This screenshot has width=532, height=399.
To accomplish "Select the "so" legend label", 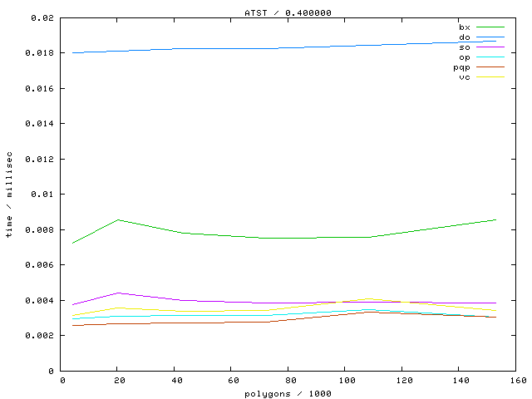I will click(464, 47).
